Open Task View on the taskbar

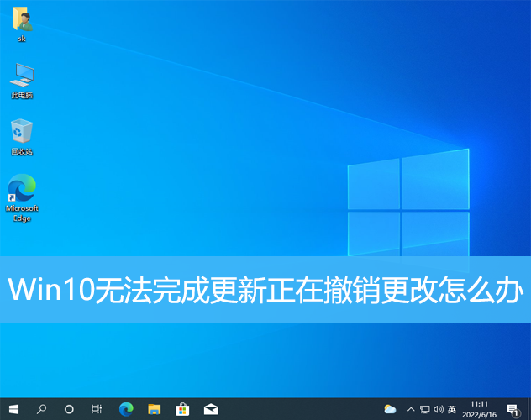(x=97, y=409)
